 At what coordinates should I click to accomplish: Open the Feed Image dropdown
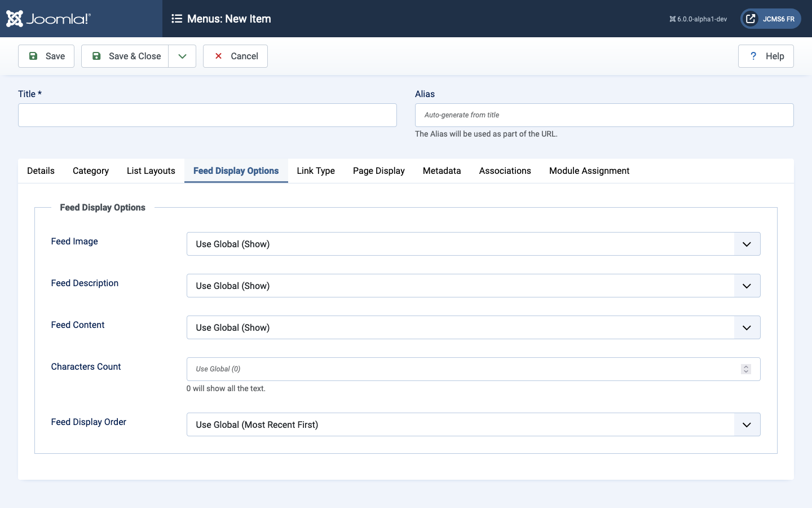click(x=747, y=244)
